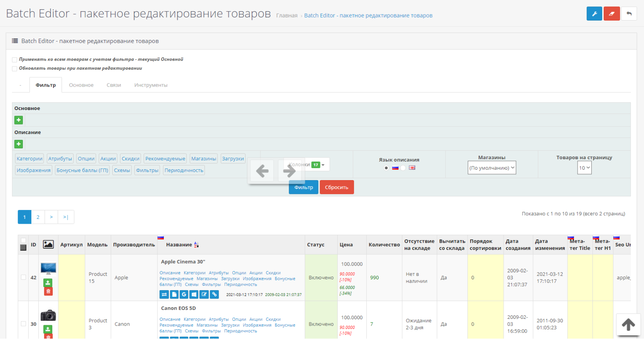This screenshot has height=339, width=644.
Task: Open the Колонки 17 columns dropdown
Action: [307, 164]
